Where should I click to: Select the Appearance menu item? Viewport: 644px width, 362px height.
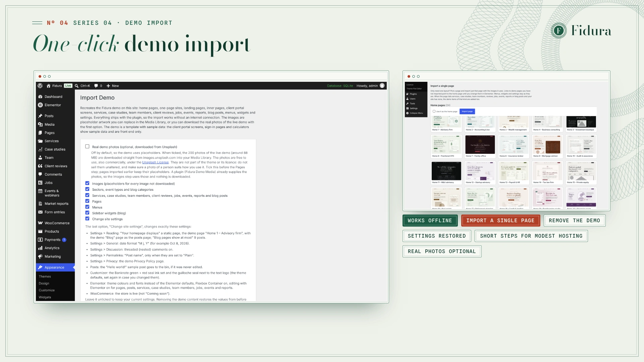click(x=55, y=267)
